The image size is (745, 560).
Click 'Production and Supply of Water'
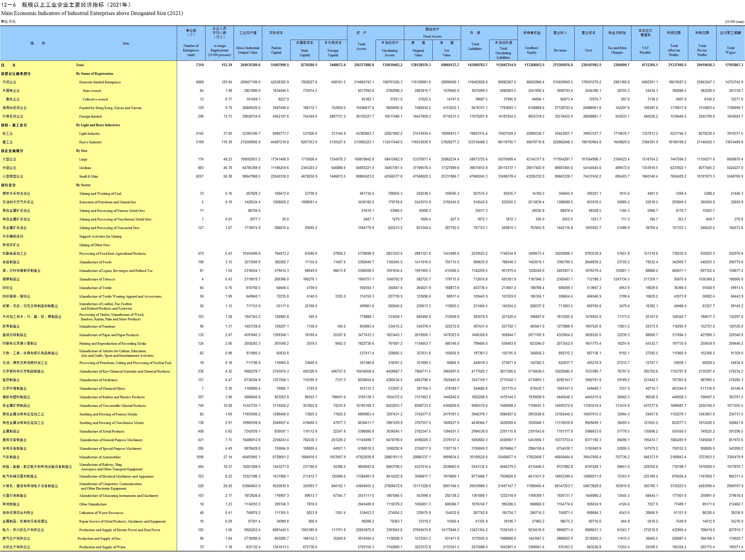click(x=102, y=547)
